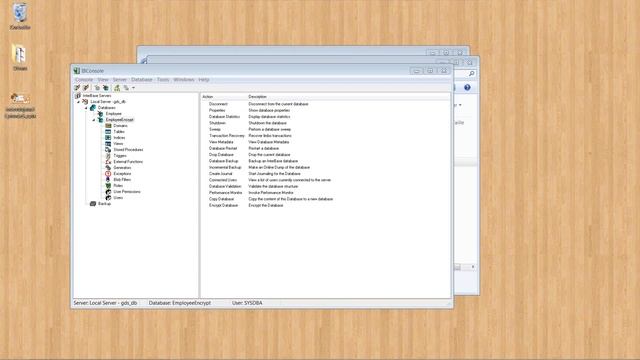Click the 'User: SYSDBA' status bar entry
640x360 pixels.
247,303
